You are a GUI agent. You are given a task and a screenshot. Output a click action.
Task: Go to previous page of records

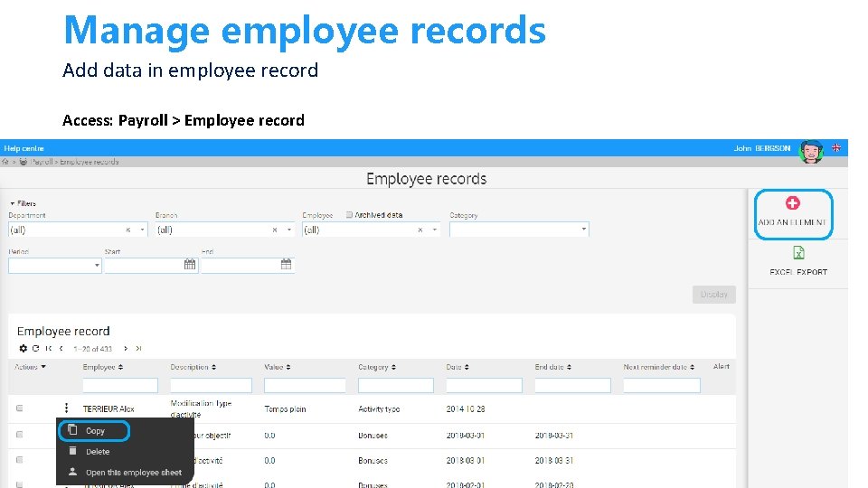pyautogui.click(x=61, y=348)
